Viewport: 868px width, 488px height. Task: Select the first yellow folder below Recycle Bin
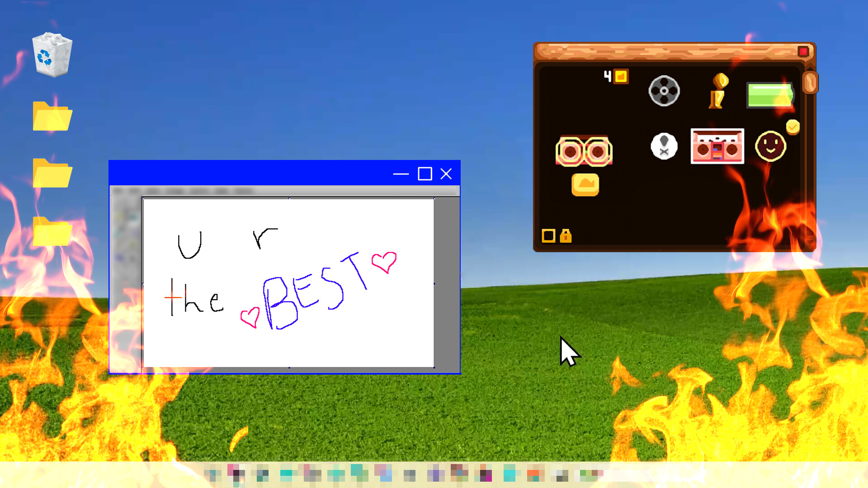pyautogui.click(x=52, y=116)
